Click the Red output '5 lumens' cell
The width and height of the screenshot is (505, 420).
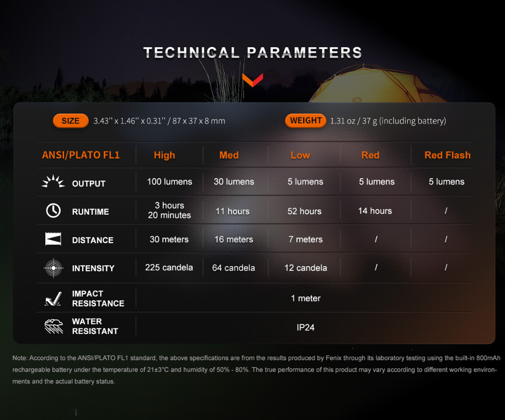376,181
